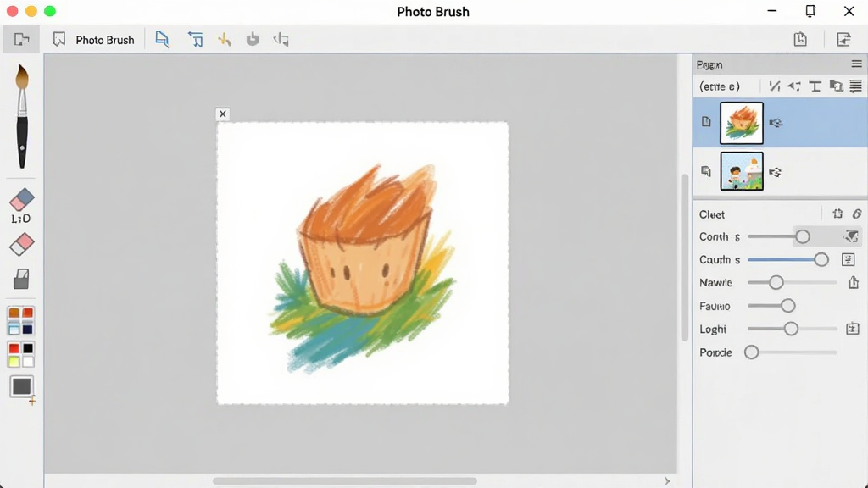Viewport: 868px width, 488px height.
Task: Click the yellow sparkle icon in the toolbar
Action: tap(224, 39)
